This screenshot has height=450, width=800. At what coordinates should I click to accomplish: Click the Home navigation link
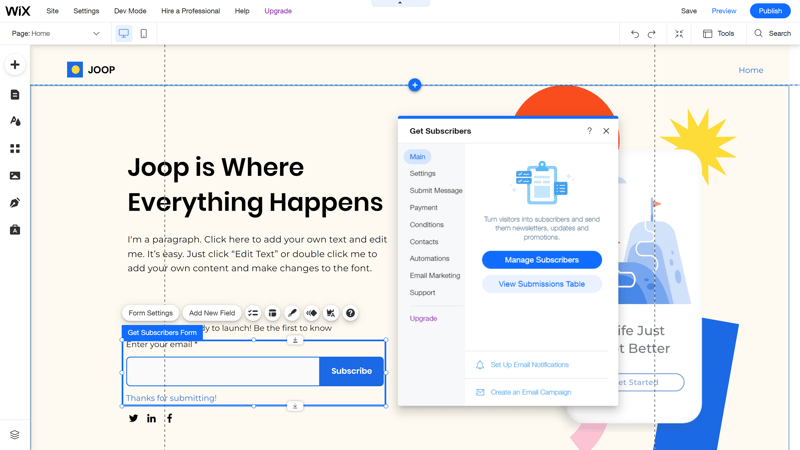point(751,70)
